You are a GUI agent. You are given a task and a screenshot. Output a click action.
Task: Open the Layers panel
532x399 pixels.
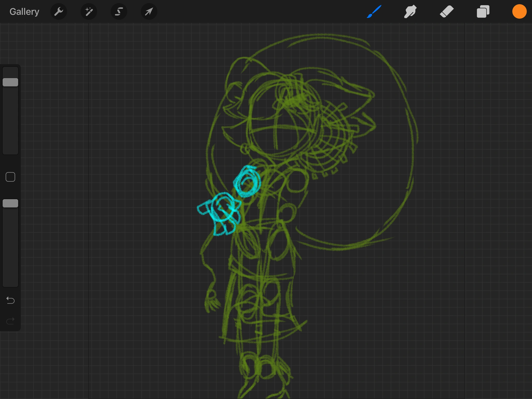483,12
